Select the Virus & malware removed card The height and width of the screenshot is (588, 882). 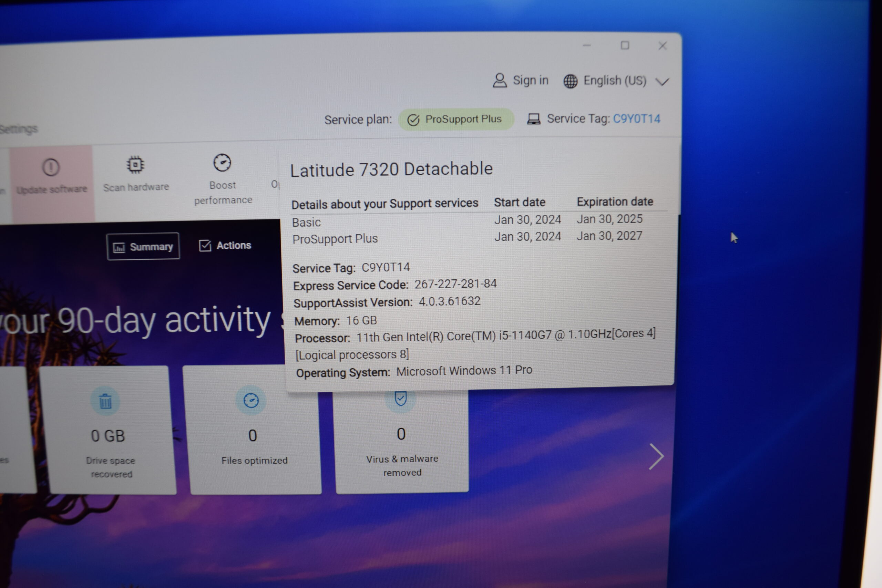pos(401,441)
